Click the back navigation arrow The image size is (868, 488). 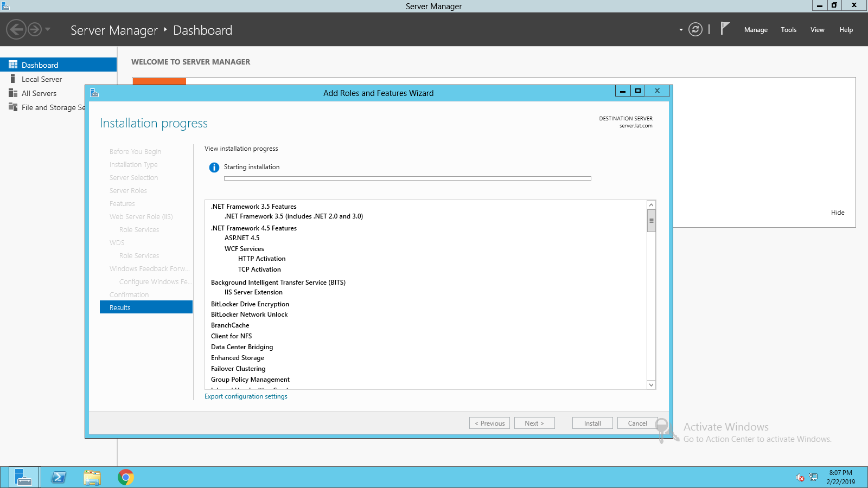(16, 29)
